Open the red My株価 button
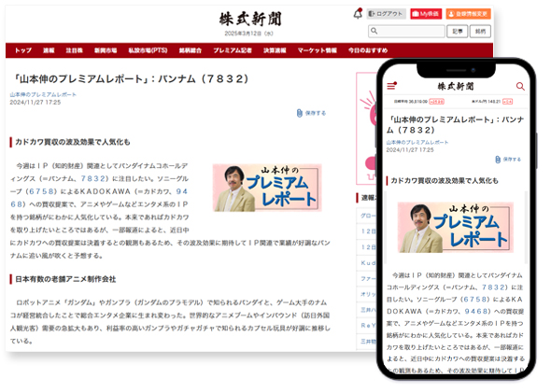 tap(426, 14)
